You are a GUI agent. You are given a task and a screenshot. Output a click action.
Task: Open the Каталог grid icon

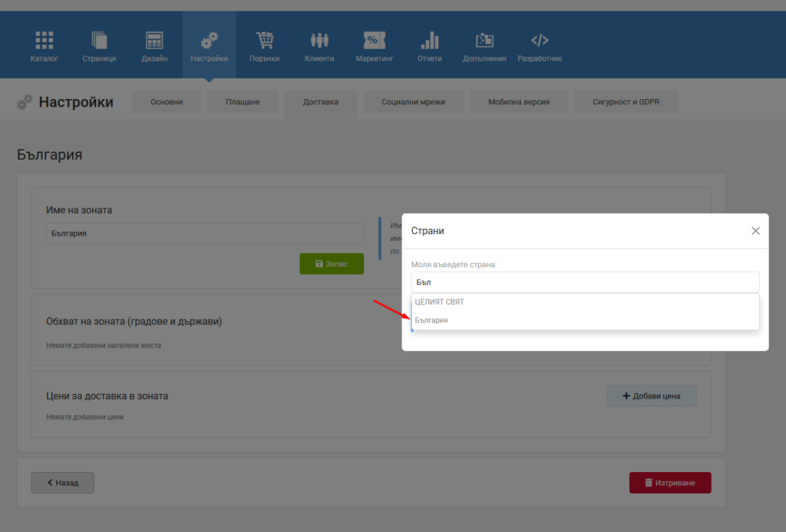point(44,40)
